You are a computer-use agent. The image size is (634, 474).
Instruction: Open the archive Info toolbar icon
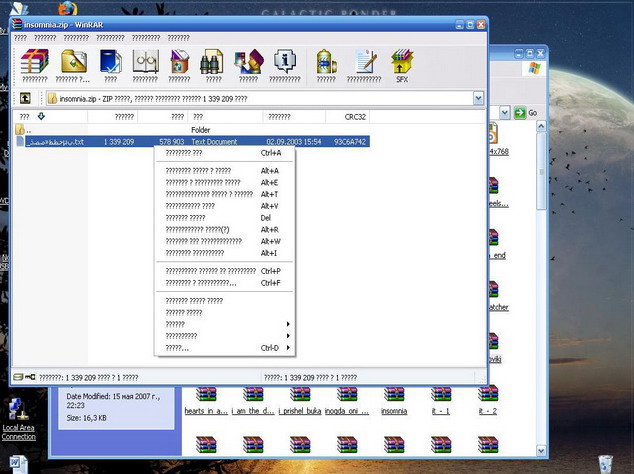[285, 65]
